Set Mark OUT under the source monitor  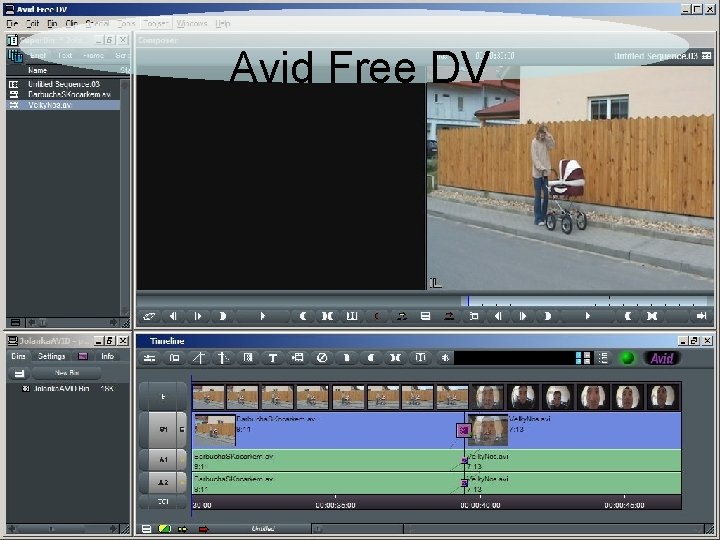(x=303, y=316)
